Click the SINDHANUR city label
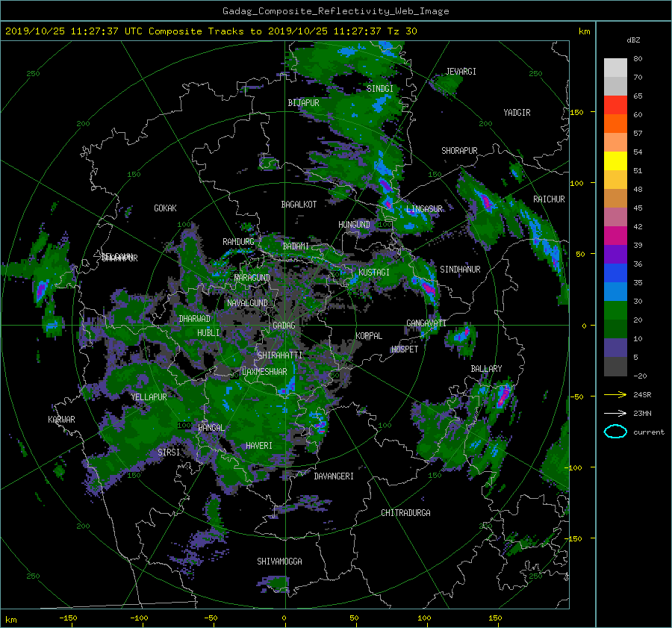This screenshot has height=628, width=672. pyautogui.click(x=460, y=270)
